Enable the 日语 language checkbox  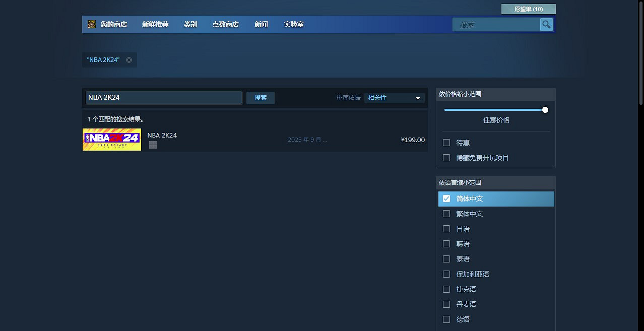tap(446, 229)
